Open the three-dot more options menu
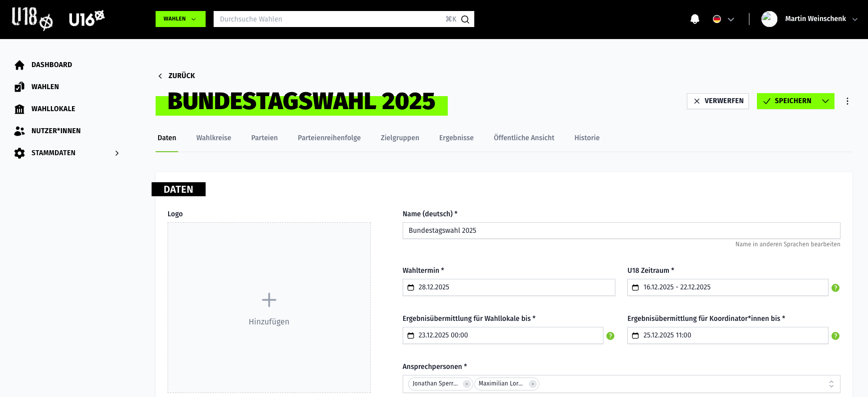This screenshot has width=868, height=397. coord(847,101)
